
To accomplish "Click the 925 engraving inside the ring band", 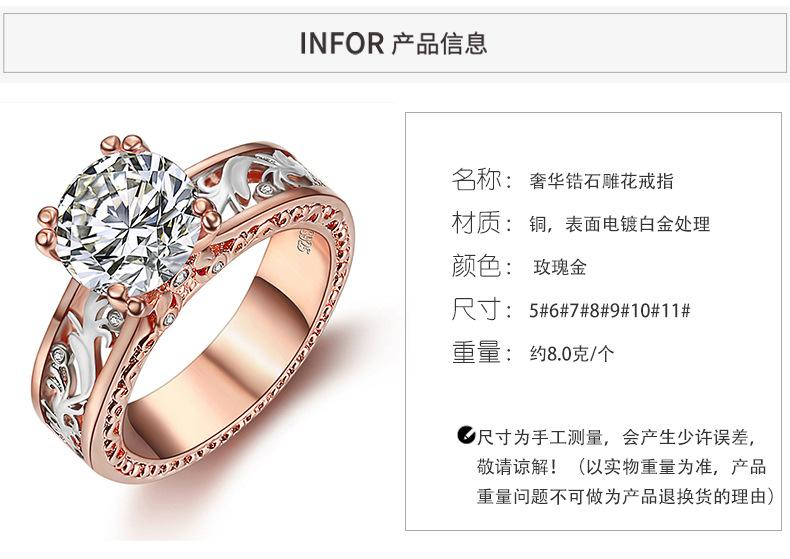I will 304,242.
